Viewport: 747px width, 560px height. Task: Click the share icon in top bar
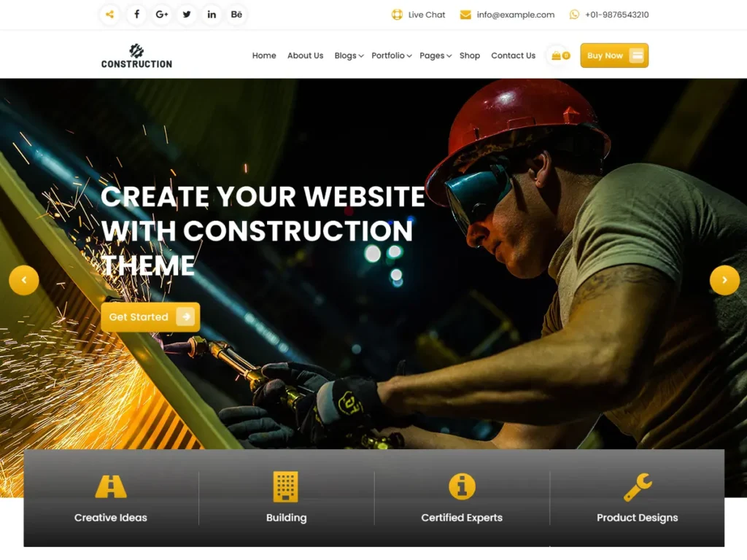(109, 15)
